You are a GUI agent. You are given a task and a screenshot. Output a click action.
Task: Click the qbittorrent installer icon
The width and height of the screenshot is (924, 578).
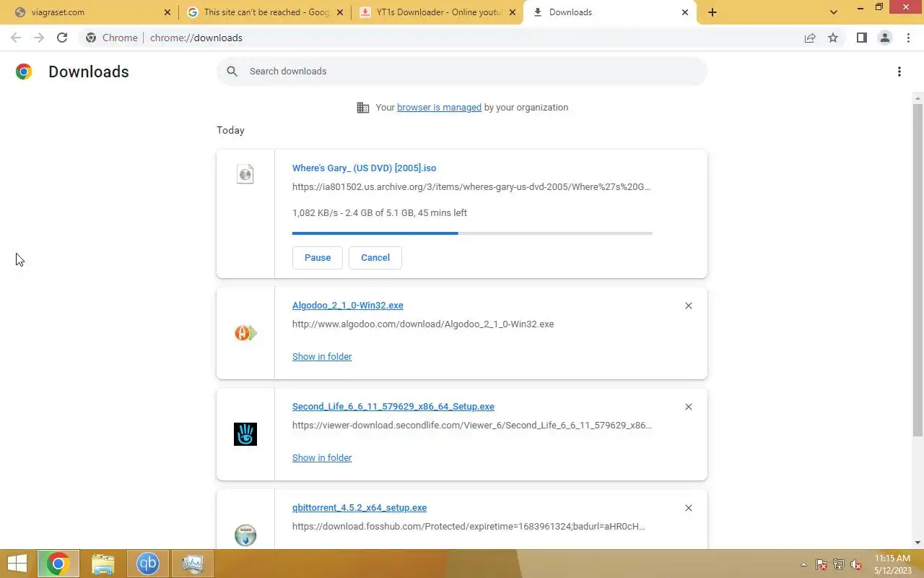click(x=245, y=535)
